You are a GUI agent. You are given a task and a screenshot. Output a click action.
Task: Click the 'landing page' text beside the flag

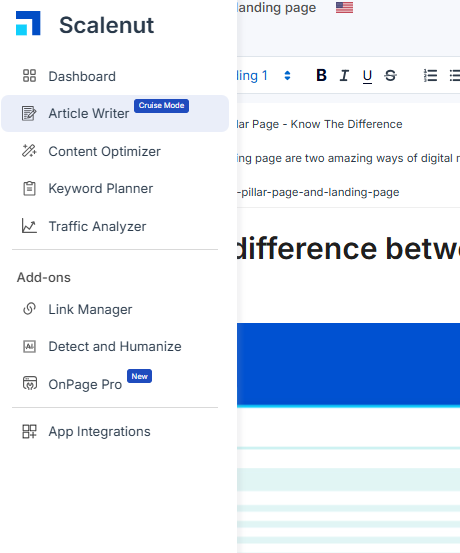[277, 7]
